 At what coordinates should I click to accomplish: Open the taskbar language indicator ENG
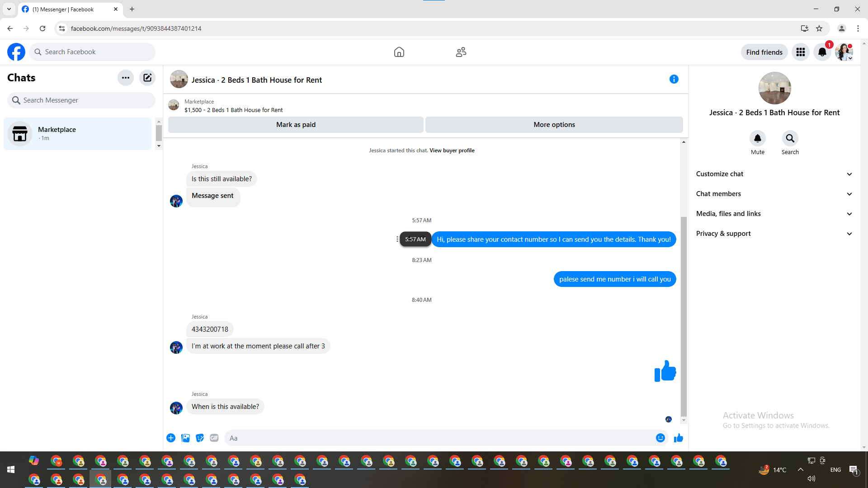(835, 470)
